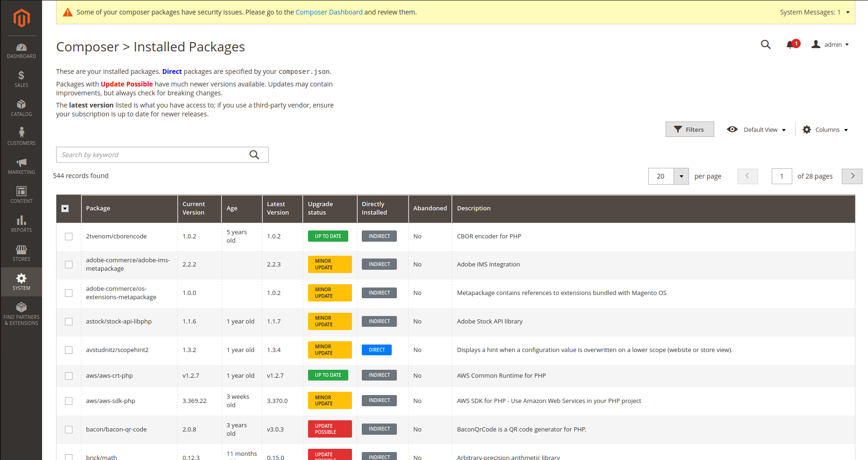
Task: Click UPDATE POSSIBLE badge for bacon/bacon-qr-code
Action: [330, 429]
